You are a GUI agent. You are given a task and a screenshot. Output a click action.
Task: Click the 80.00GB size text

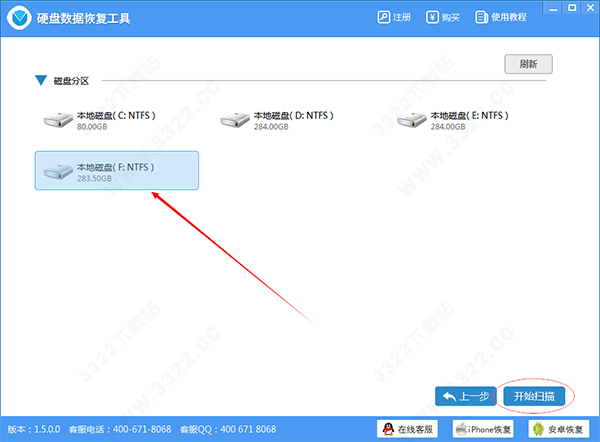(92, 127)
